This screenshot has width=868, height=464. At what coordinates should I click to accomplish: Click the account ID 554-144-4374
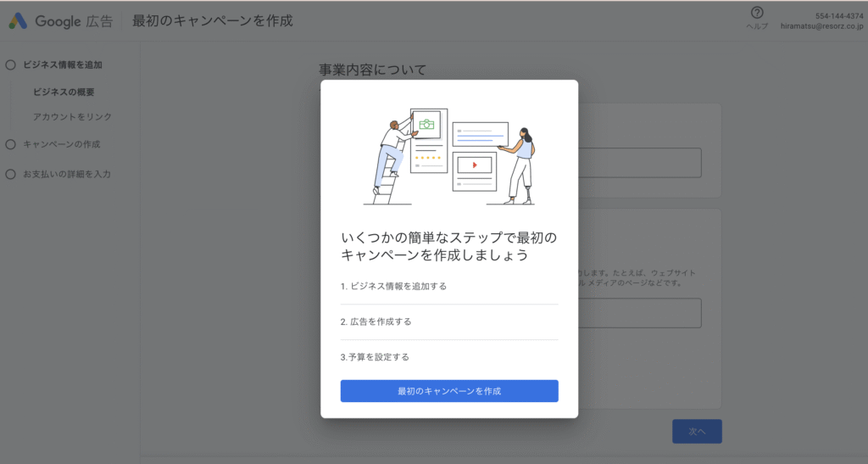click(838, 15)
